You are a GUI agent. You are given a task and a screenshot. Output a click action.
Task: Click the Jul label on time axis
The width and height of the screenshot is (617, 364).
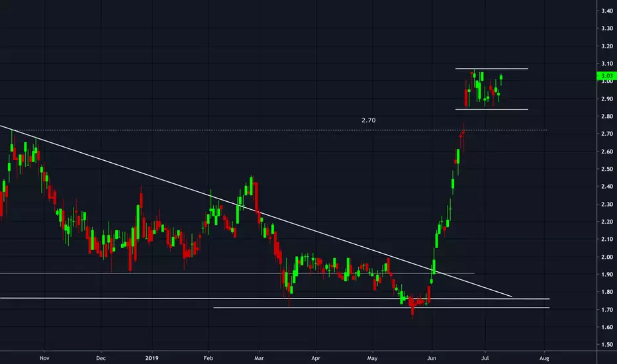tap(485, 358)
